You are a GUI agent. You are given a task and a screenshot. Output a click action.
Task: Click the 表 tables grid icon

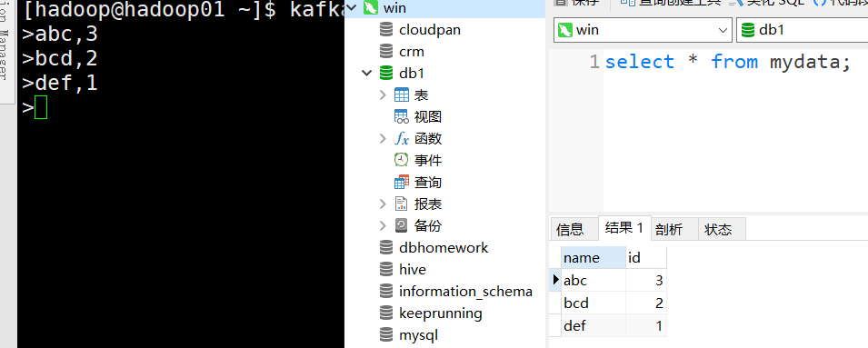pyautogui.click(x=402, y=95)
